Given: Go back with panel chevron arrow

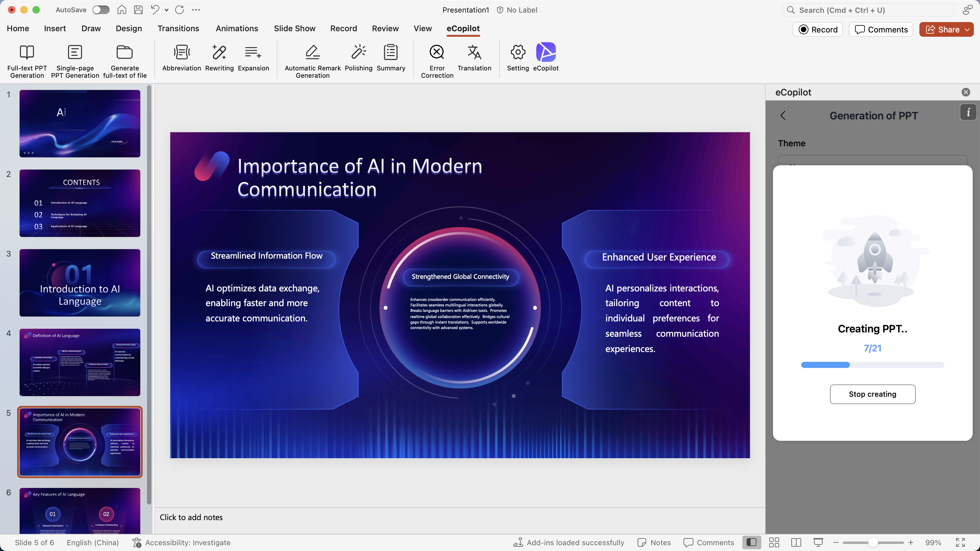Looking at the screenshot, I should point(783,116).
